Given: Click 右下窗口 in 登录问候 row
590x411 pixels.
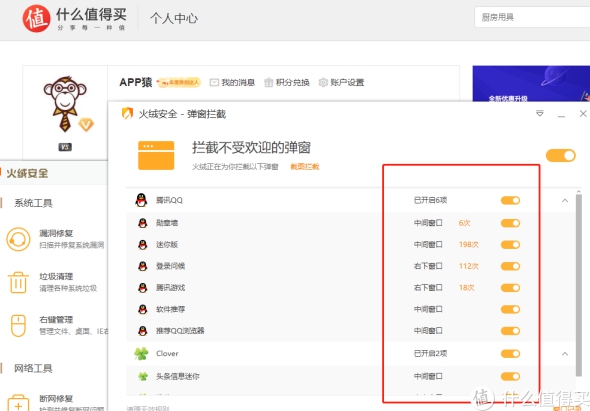Looking at the screenshot, I should tap(428, 266).
